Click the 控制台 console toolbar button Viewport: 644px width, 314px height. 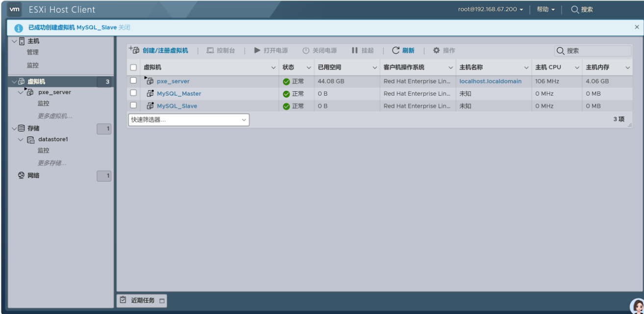221,51
